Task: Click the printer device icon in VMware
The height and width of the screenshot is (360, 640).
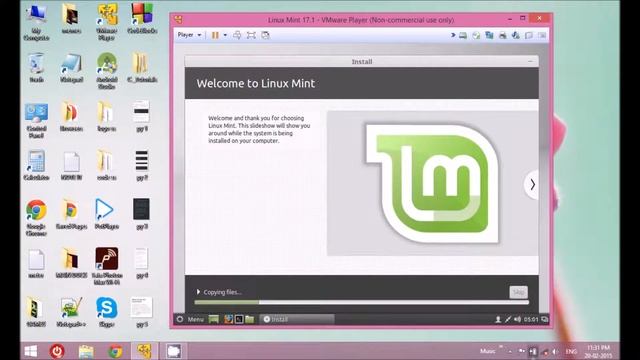Action: [502, 36]
